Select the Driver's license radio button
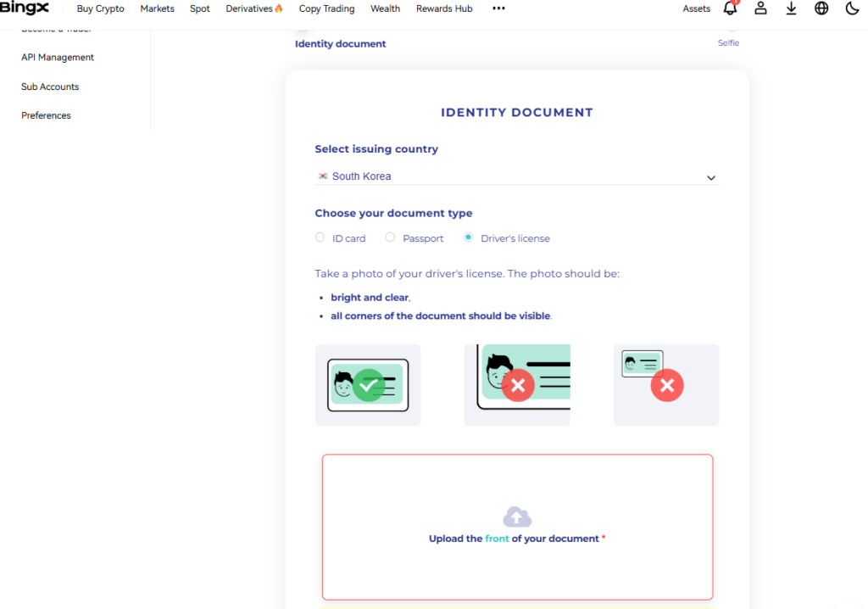 (x=468, y=237)
